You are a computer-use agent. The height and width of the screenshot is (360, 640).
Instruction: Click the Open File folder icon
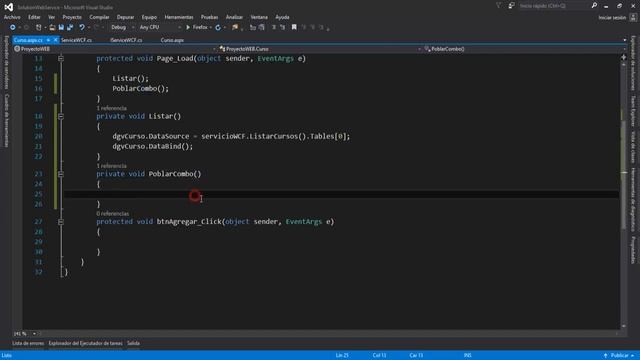[x=52, y=27]
